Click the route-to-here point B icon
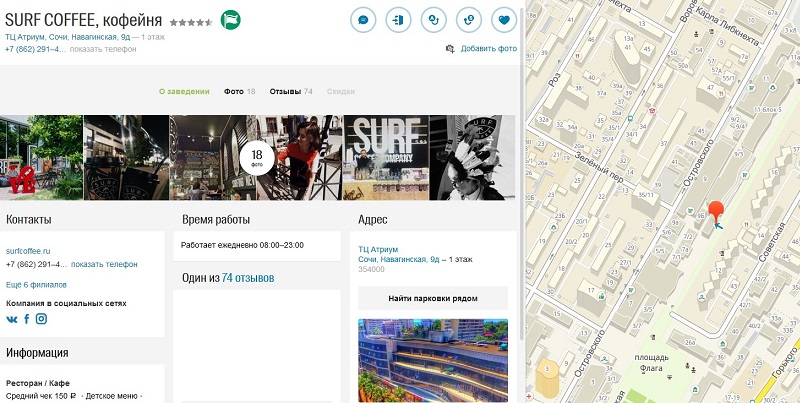The width and height of the screenshot is (800, 403). point(468,20)
